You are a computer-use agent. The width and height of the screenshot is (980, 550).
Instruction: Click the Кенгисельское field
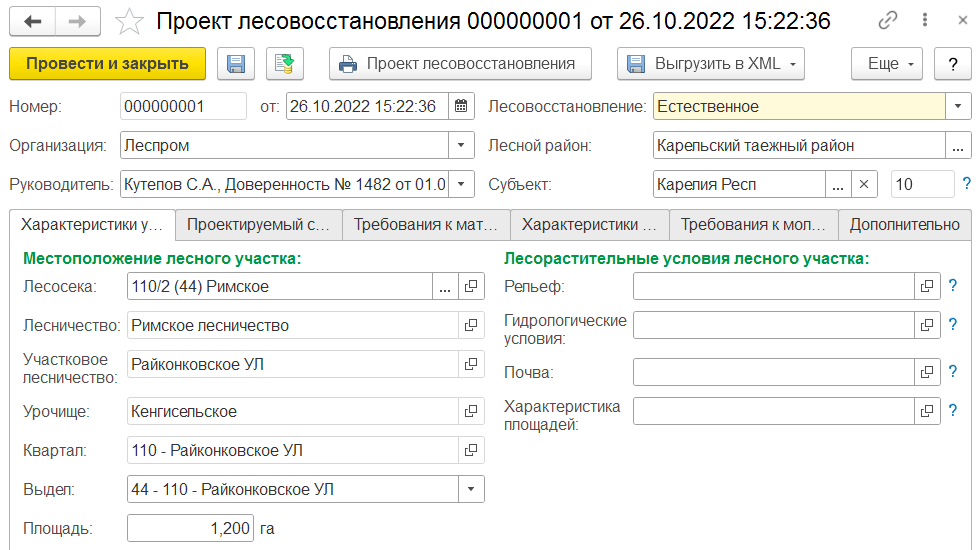pos(293,411)
